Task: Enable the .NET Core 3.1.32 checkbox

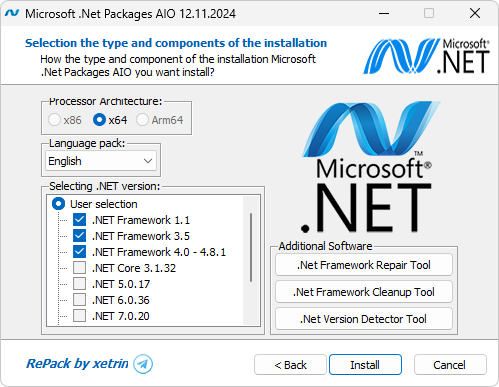Action: [79, 268]
